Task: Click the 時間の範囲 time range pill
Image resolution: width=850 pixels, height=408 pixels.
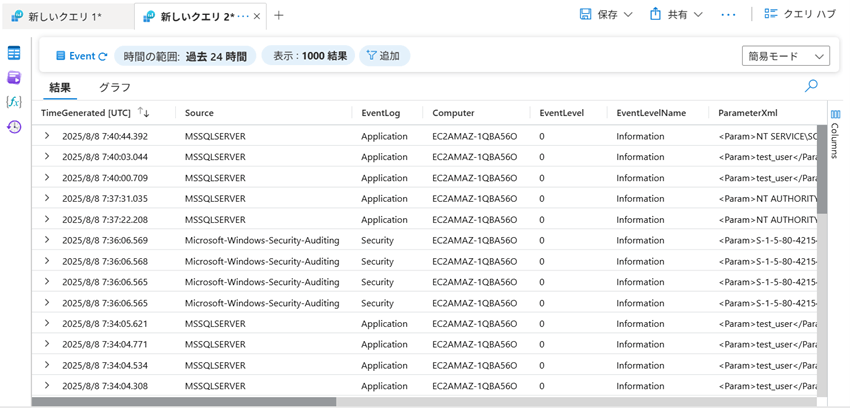Action: [185, 56]
